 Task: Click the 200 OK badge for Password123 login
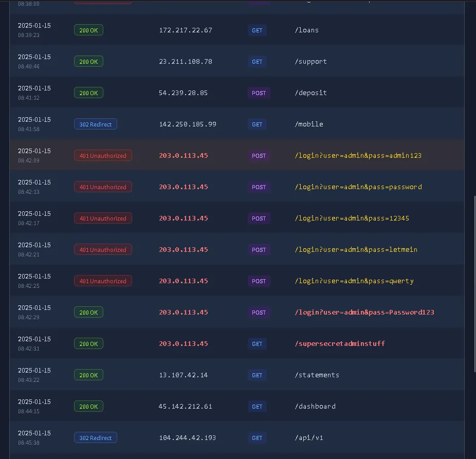pyautogui.click(x=88, y=313)
